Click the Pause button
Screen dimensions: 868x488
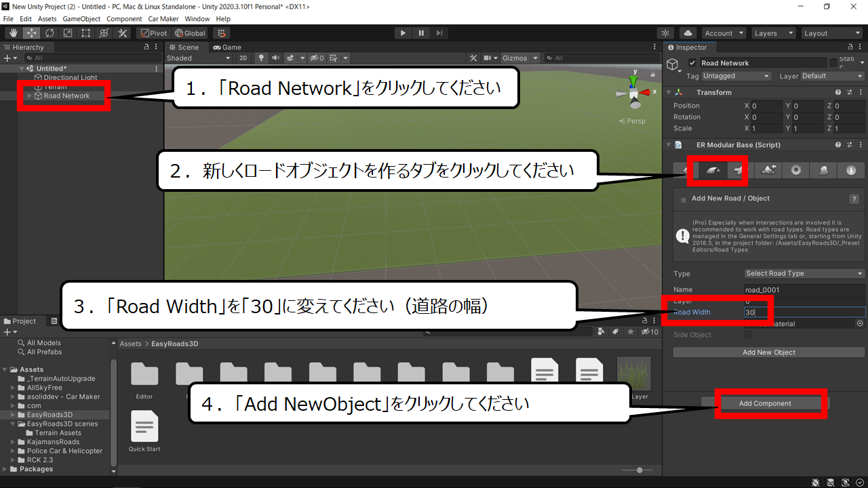pos(421,33)
